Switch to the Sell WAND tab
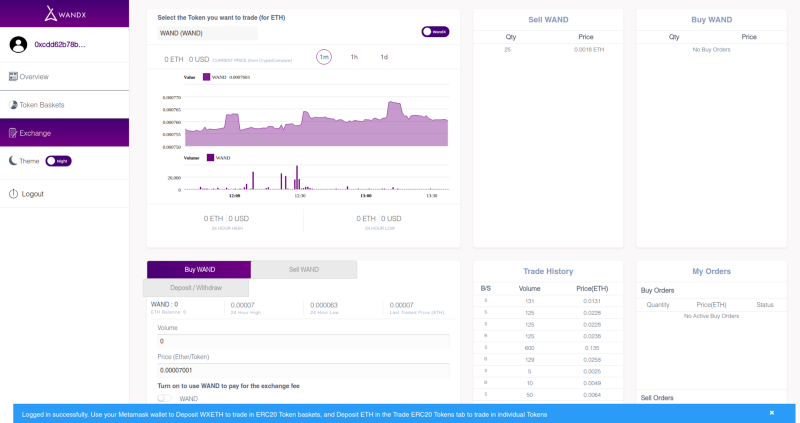This screenshot has height=423, width=800. (304, 269)
